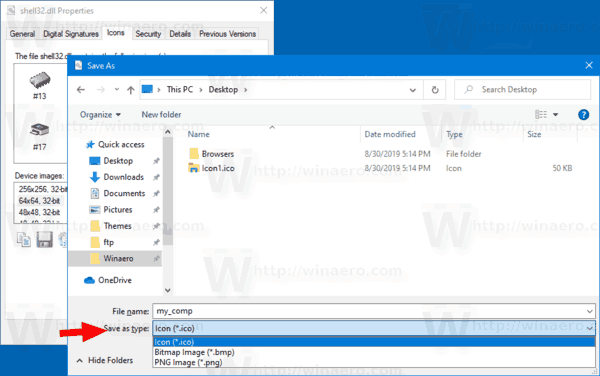Click the Icon1.ico file icon
This screenshot has height=376, width=600.
[194, 168]
